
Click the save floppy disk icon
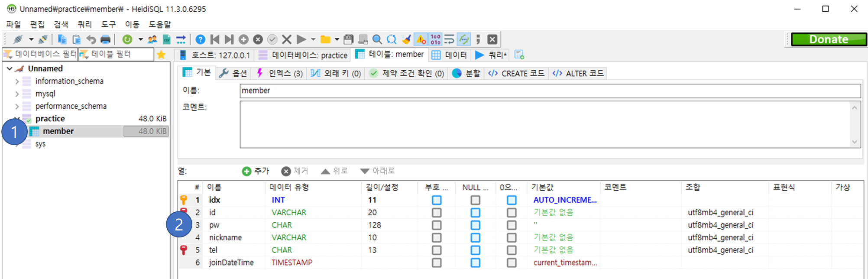[348, 39]
